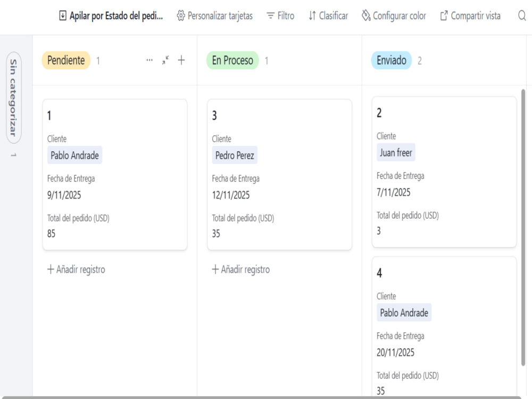Click Pablo Andrade tag in card 4
532x399 pixels.
tap(404, 313)
